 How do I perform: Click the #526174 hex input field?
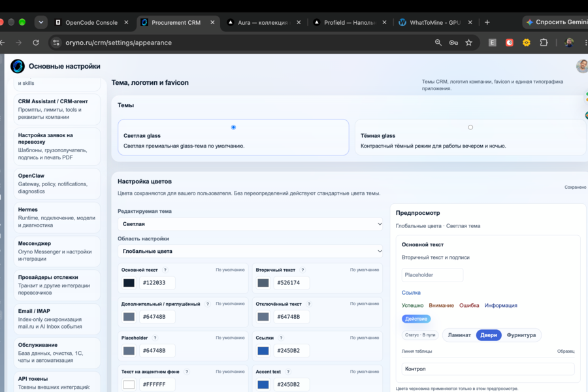291,283
